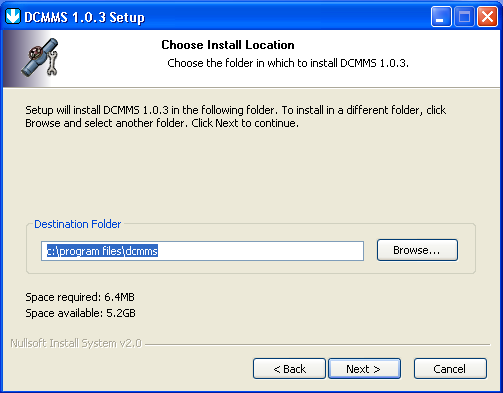
Task: Continue with the Next > button
Action: tap(364, 369)
